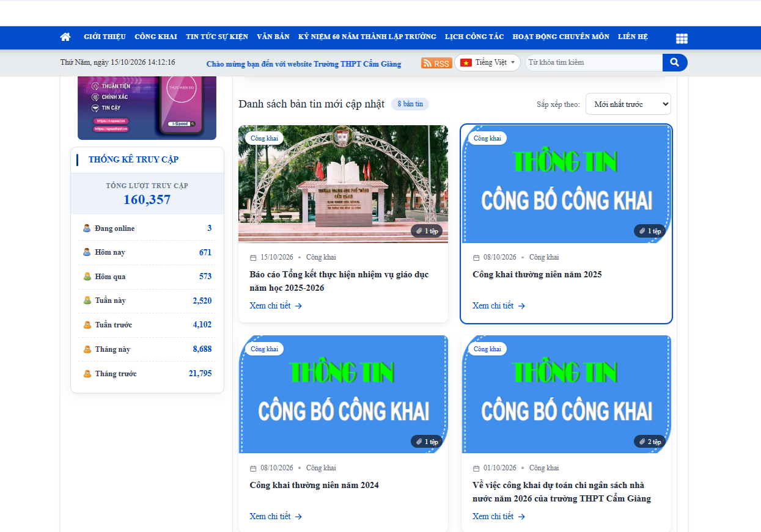Image resolution: width=761 pixels, height=532 pixels.
Task: Click the 2024 card's blue banner image
Action: pos(343,395)
